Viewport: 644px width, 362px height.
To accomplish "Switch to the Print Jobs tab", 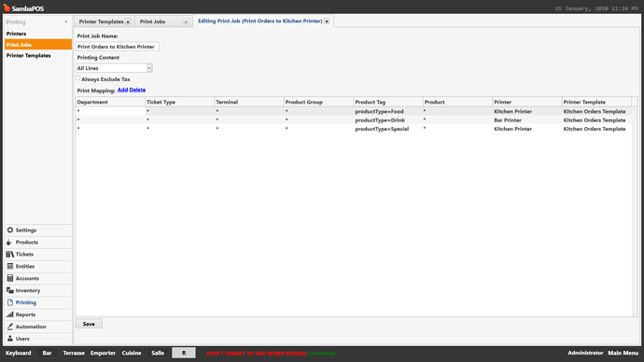I will tap(152, 21).
